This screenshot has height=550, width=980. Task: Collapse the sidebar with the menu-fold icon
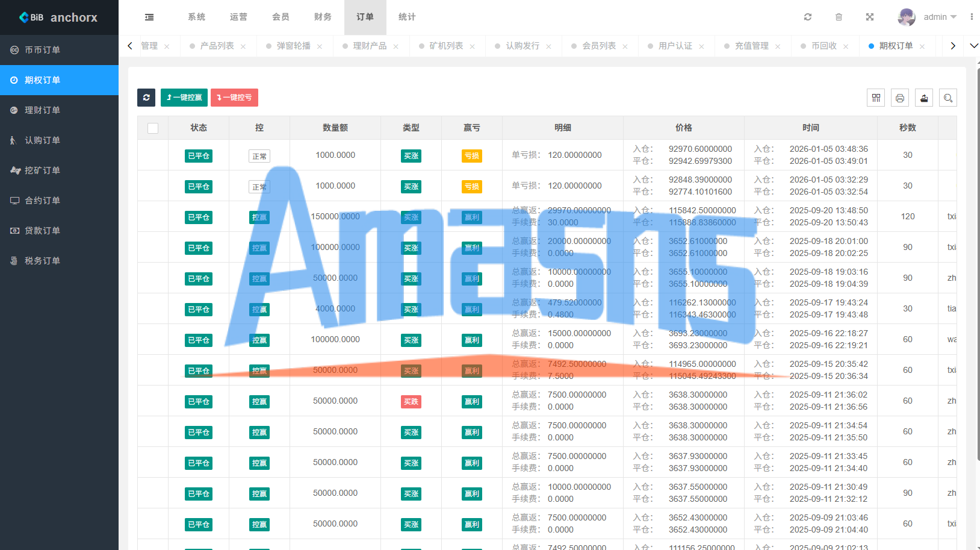click(149, 17)
